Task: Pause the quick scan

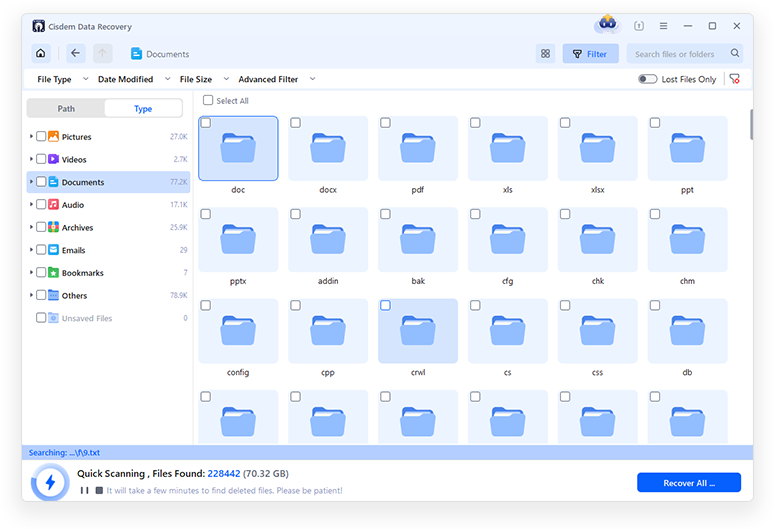Action: [85, 490]
